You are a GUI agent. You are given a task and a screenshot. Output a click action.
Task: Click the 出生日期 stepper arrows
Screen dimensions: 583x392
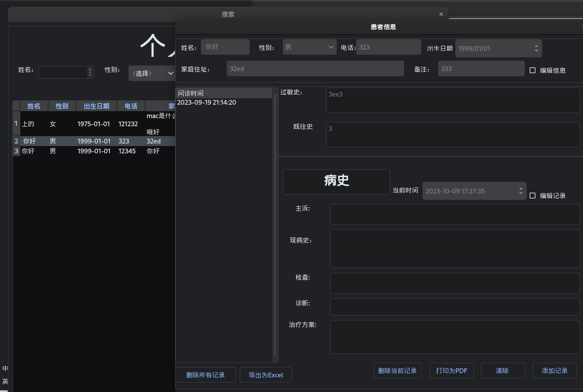pyautogui.click(x=536, y=48)
